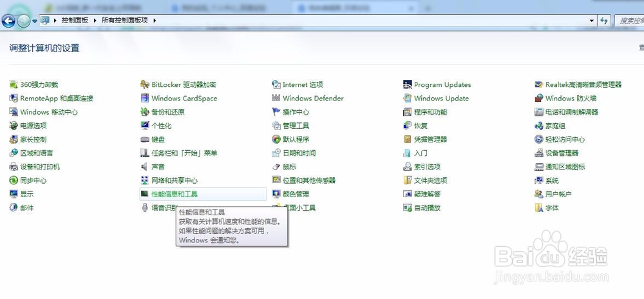
Task: Click the address bar refresh button
Action: coord(604,21)
